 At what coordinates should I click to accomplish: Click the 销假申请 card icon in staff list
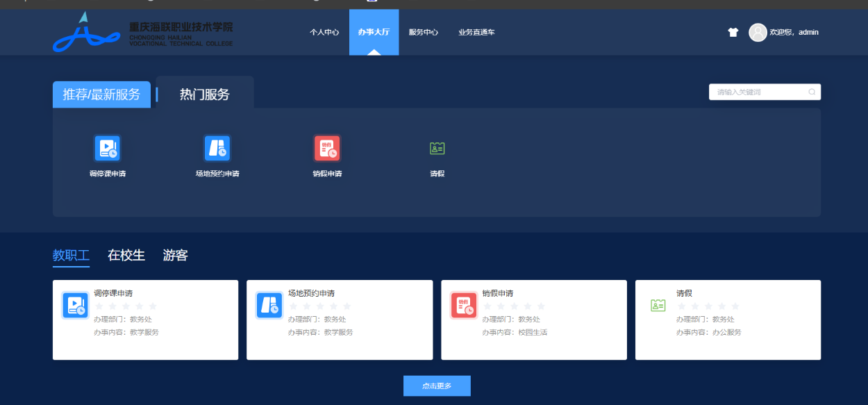click(464, 305)
